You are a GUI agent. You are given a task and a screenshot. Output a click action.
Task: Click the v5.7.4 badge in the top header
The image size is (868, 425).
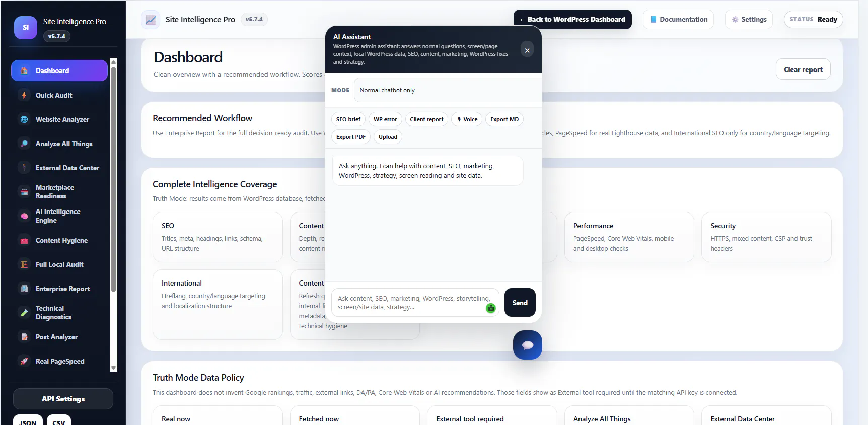point(254,19)
